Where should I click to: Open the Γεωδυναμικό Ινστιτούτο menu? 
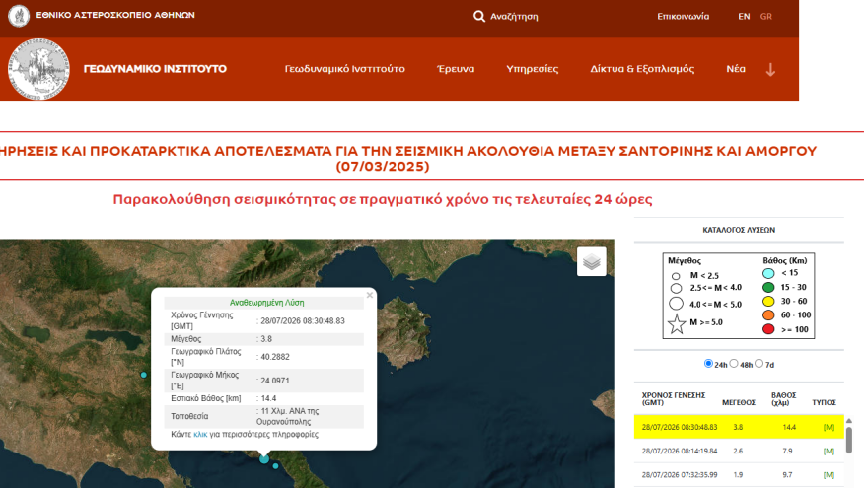(345, 69)
